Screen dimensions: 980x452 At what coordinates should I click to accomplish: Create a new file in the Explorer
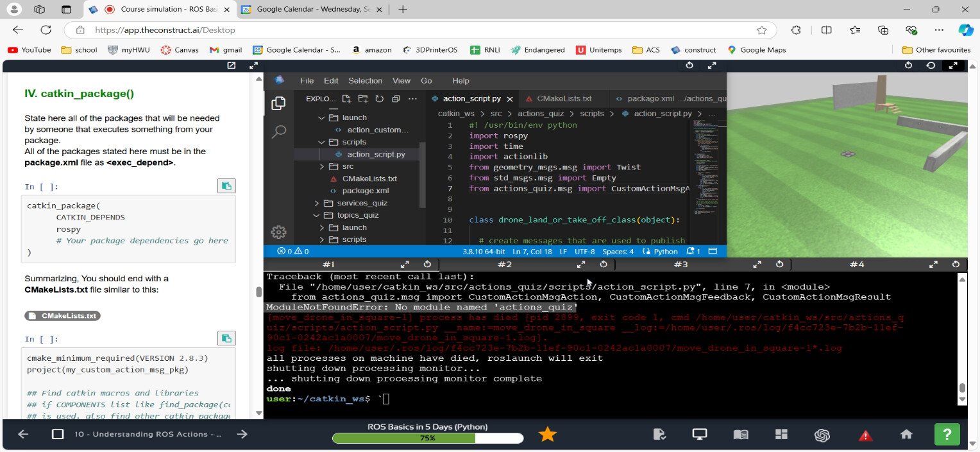point(346,99)
